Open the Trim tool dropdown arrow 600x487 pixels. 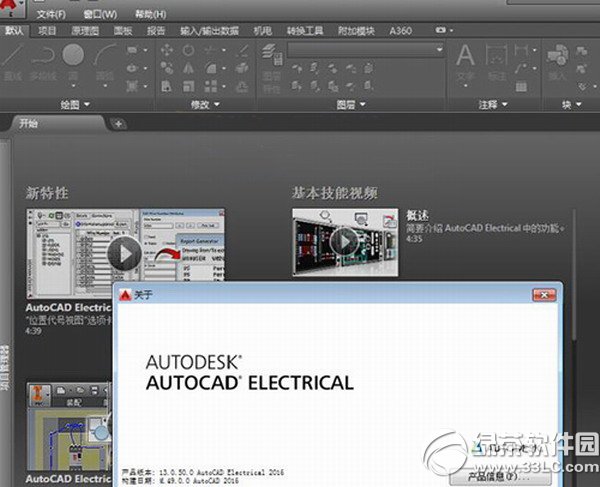[x=223, y=50]
